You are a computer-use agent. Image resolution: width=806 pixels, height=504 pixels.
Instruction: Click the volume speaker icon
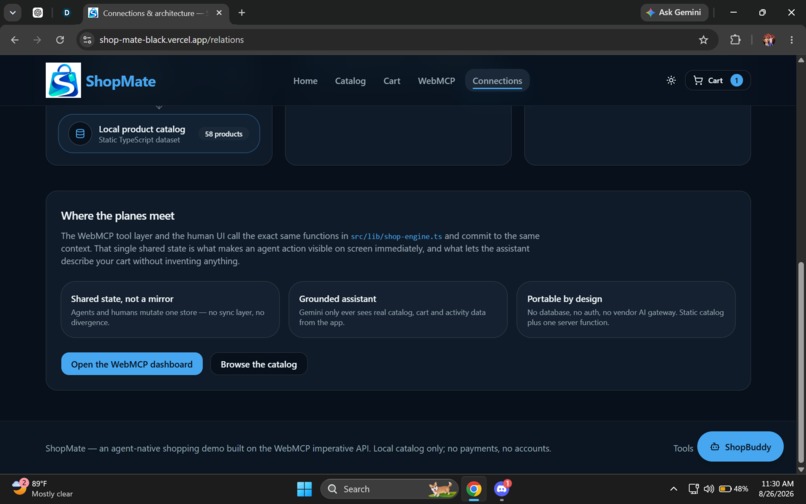(709, 489)
